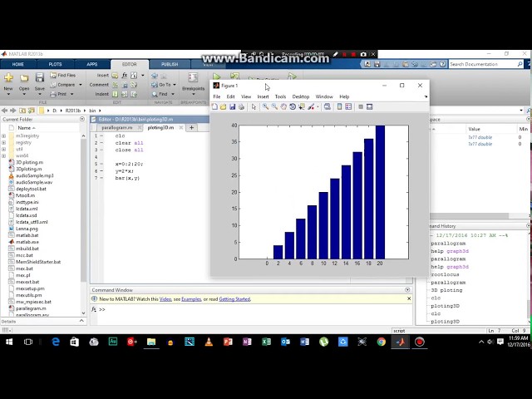Screen dimensions: 532x399
Task: Click Show Plot Tools and Dock icon
Action: (x=369, y=107)
